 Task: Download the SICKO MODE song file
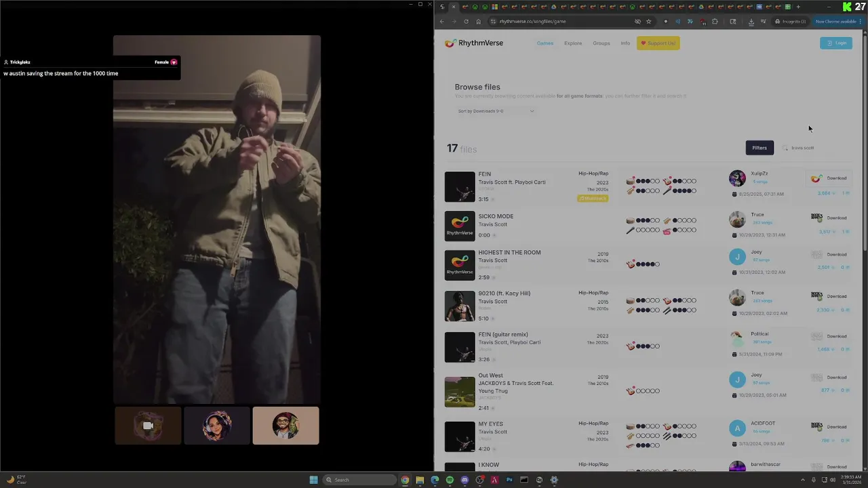click(x=836, y=218)
